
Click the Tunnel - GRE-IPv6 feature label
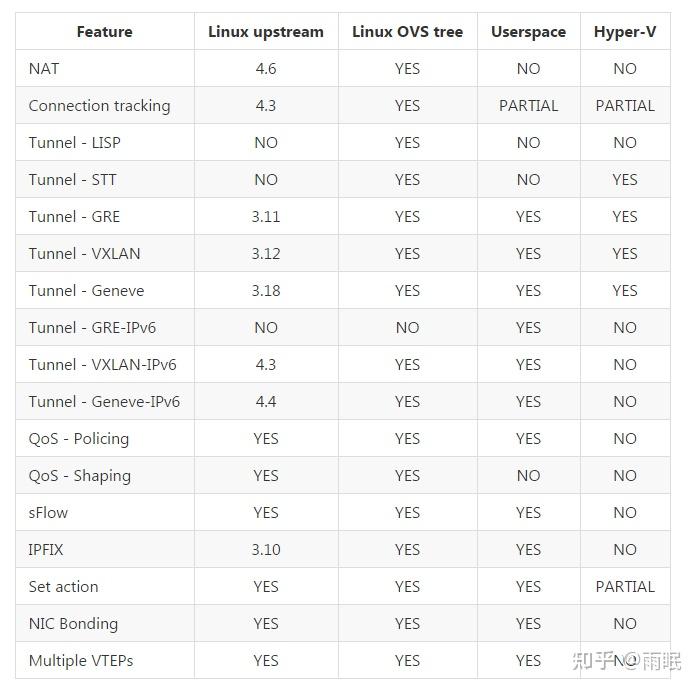tap(92, 328)
